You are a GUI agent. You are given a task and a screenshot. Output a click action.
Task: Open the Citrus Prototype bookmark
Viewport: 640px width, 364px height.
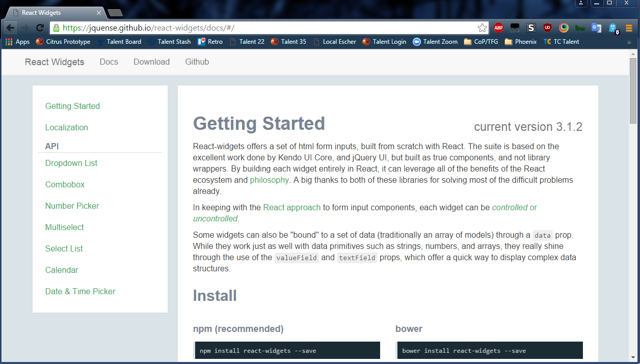click(x=63, y=42)
